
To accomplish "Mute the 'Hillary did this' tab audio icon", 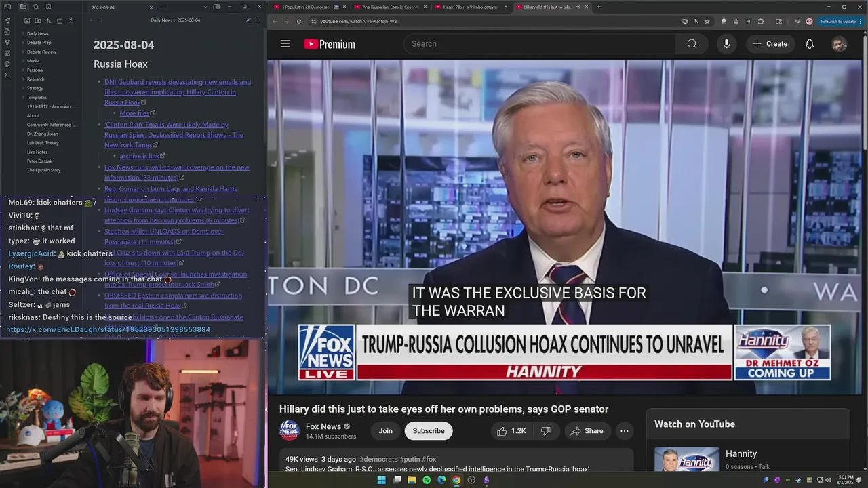I will coord(578,7).
